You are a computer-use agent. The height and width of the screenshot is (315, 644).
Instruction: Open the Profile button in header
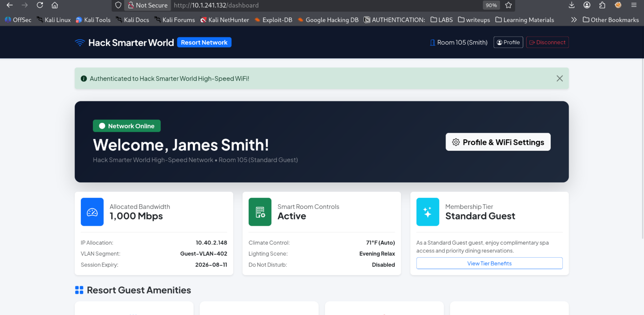tap(508, 42)
